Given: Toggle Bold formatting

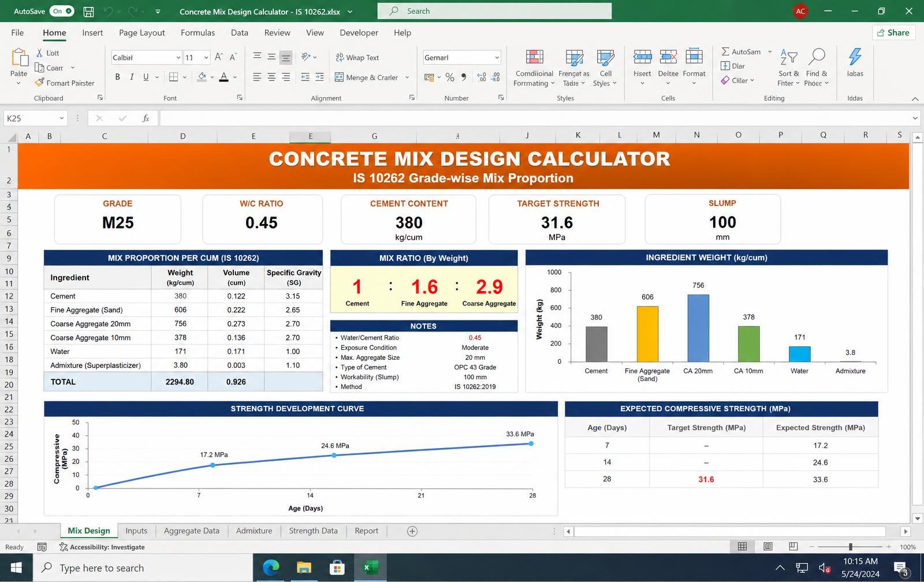Looking at the screenshot, I should point(118,77).
